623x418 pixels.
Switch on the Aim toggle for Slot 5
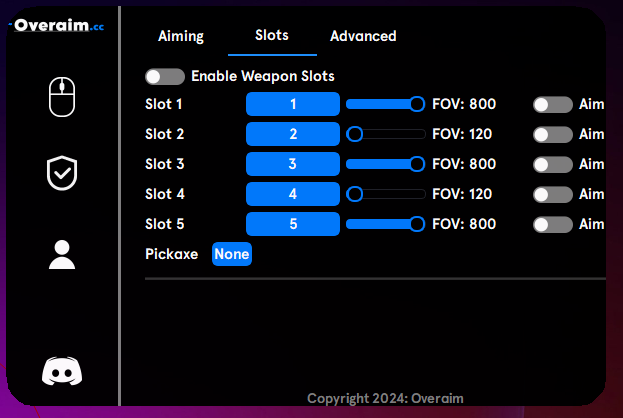click(x=553, y=224)
